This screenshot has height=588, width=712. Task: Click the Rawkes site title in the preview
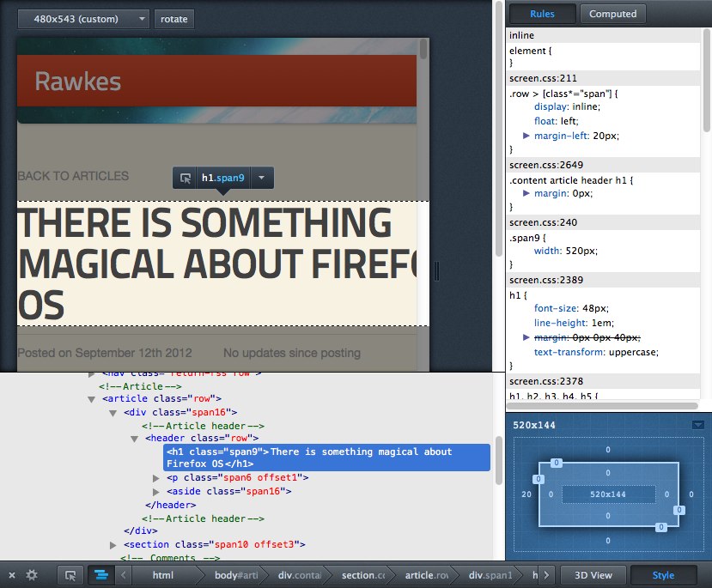pos(78,82)
